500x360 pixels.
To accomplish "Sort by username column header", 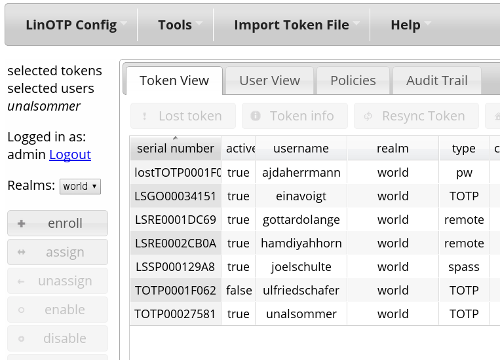I will tap(301, 149).
